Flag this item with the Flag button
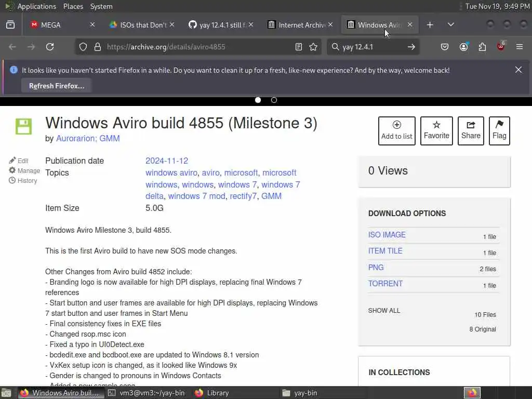Viewport: 532px width, 399px height. (499, 130)
